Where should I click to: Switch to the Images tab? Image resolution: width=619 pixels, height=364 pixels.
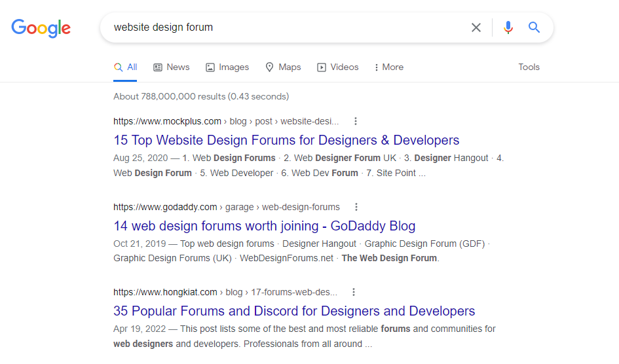click(227, 67)
